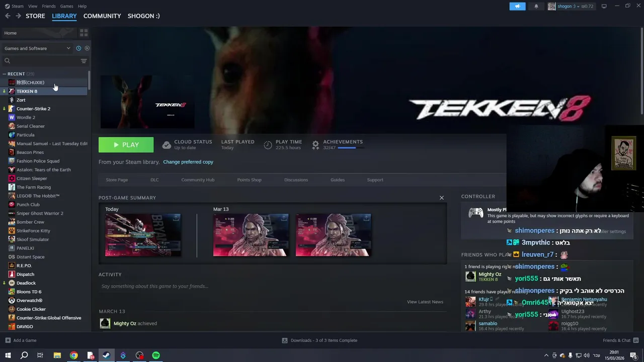Select Wordle 2 game entry
This screenshot has height=362, width=644.
point(44,117)
